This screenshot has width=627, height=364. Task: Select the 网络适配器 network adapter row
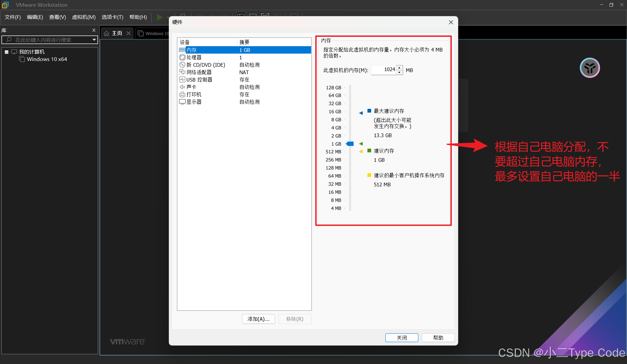[x=244, y=72]
